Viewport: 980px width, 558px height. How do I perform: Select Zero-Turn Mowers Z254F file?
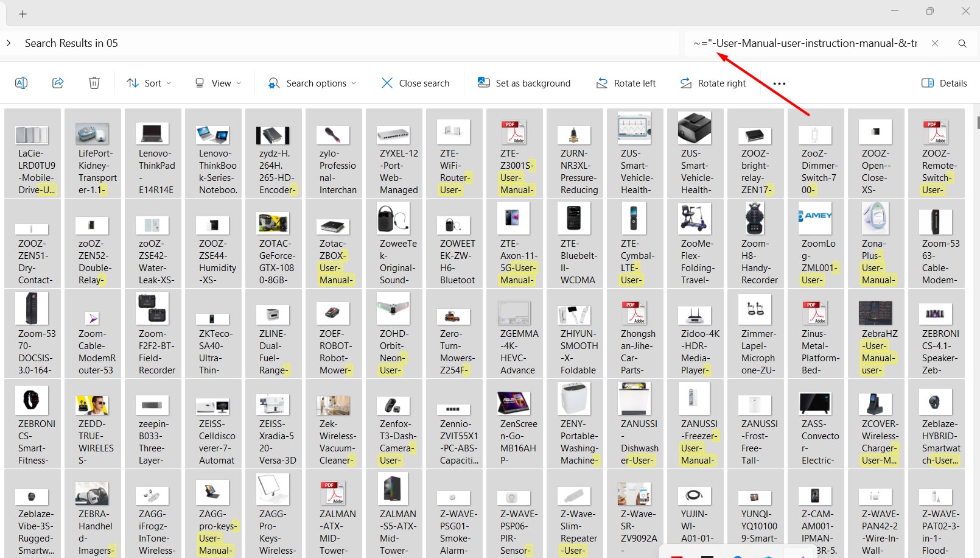455,334
